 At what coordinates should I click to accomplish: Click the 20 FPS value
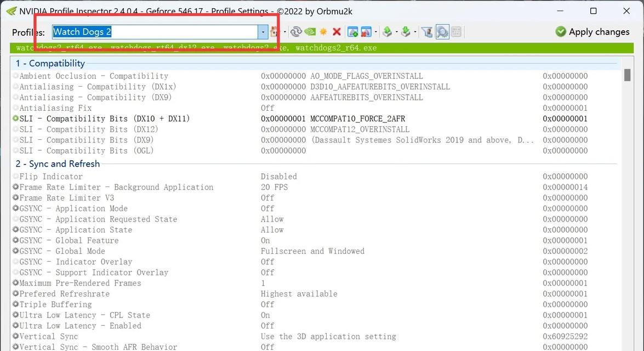(275, 188)
